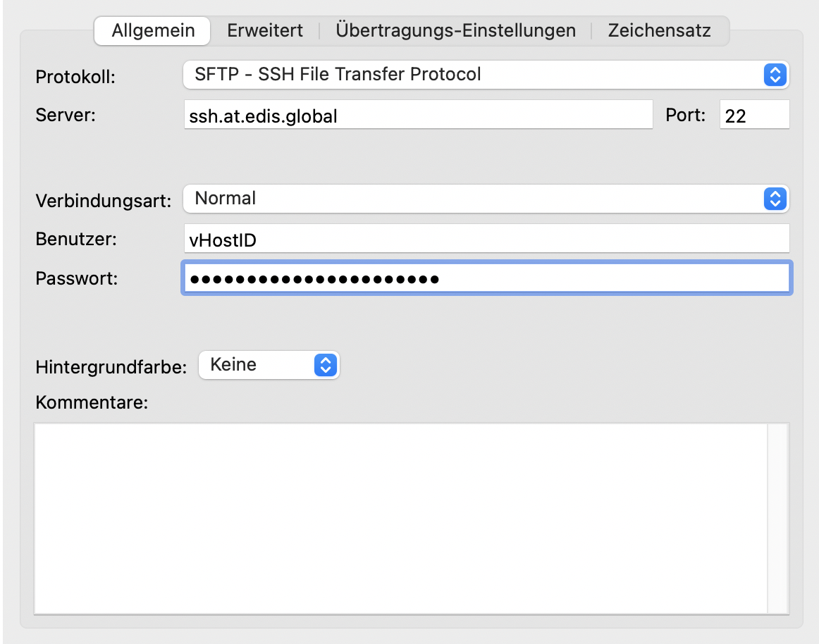Viewport: 819px width, 644px height.
Task: Click the Port label
Action: (x=685, y=115)
